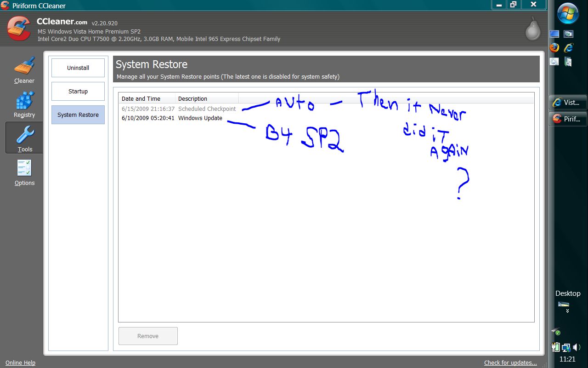588x368 pixels.
Task: Restore down the CCleaner window
Action: click(x=513, y=5)
